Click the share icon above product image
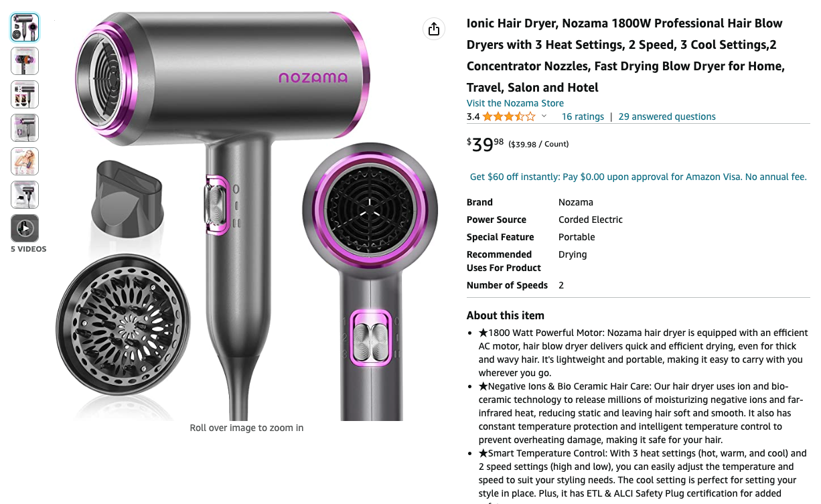The image size is (821, 504). 434,29
